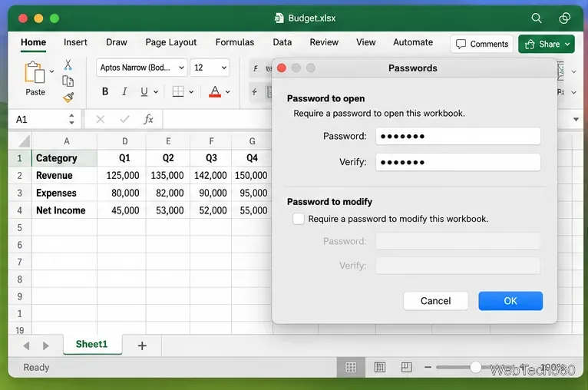
Task: Open the View tab
Action: coord(366,42)
